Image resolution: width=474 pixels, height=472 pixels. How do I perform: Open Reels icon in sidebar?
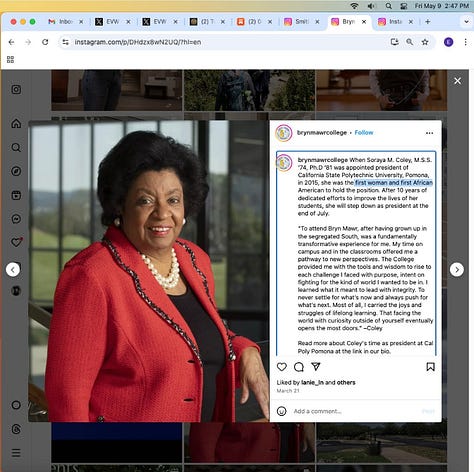coord(16,195)
